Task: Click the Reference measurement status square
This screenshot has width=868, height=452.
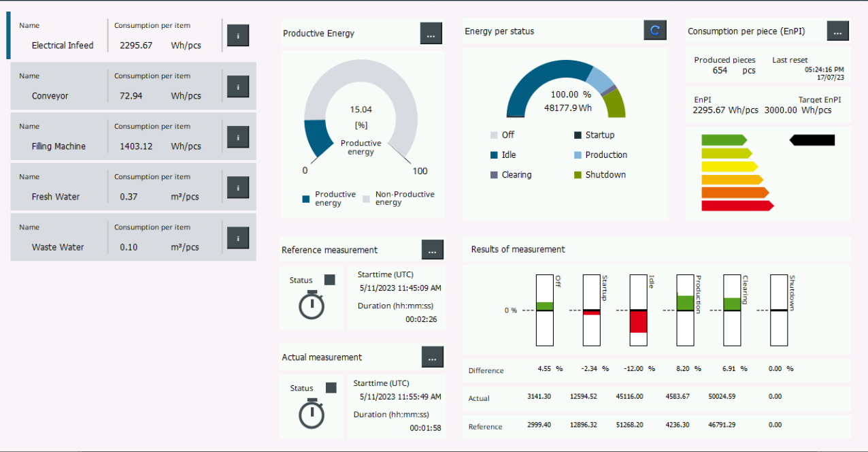Action: 330,280
